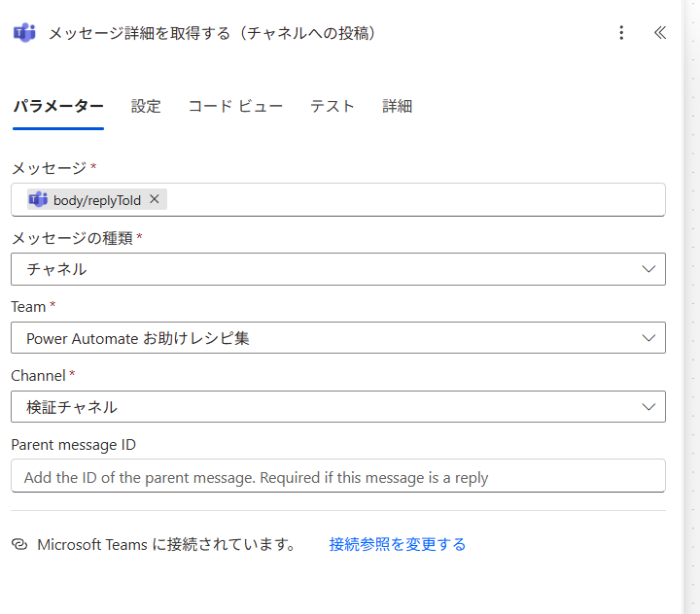This screenshot has width=700, height=614.
Task: Expand the Channel dropdown
Action: pyautogui.click(x=338, y=406)
